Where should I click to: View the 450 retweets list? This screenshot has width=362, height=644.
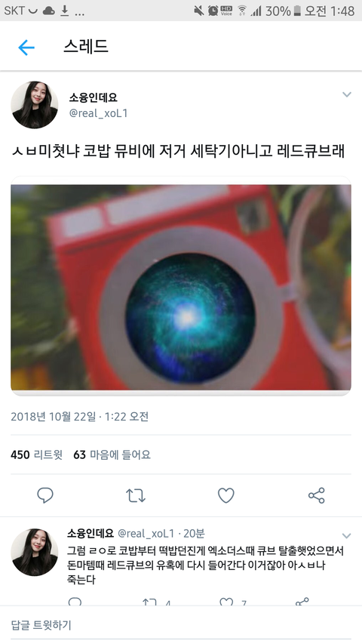[x=36, y=454]
